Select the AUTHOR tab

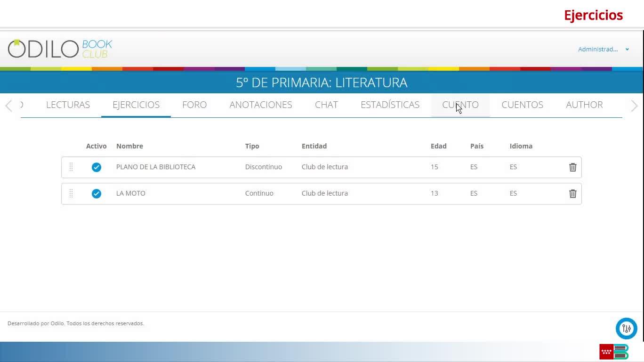[x=584, y=105]
